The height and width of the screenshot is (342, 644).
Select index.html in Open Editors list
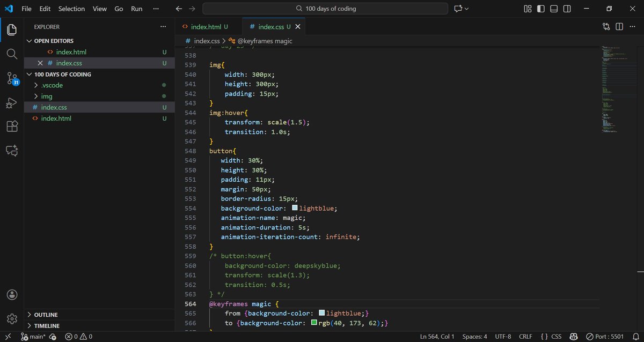tap(100, 52)
